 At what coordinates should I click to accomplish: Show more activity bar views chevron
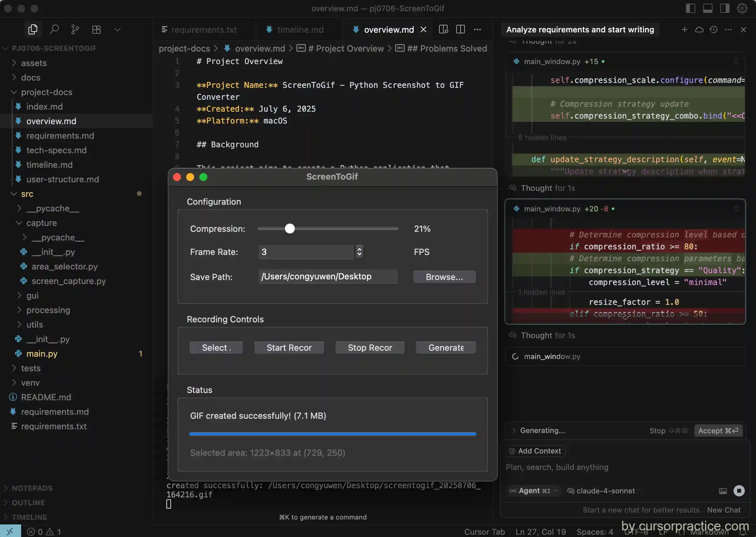117,29
